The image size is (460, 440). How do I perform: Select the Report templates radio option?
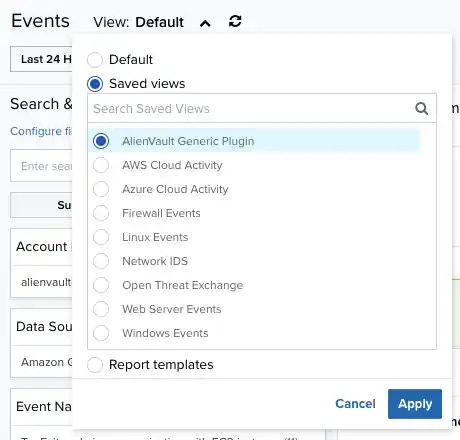tap(95, 365)
